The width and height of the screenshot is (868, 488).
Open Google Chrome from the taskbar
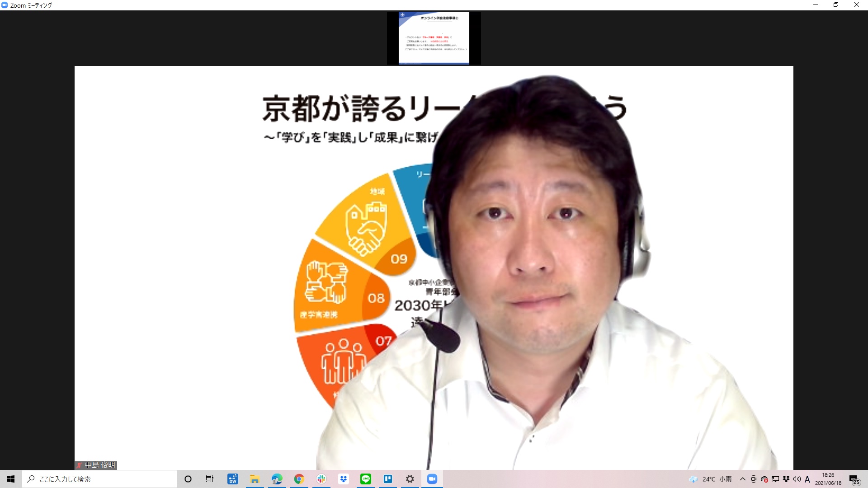pyautogui.click(x=299, y=479)
